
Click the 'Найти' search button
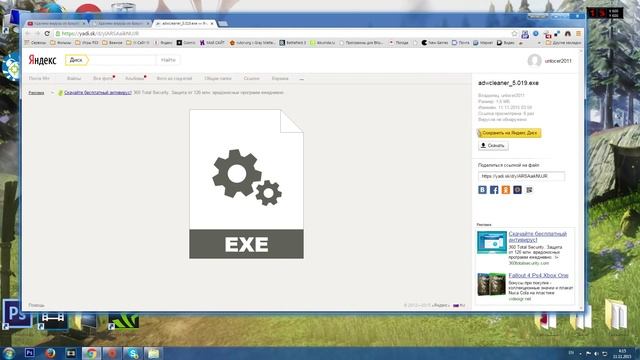coord(168,60)
